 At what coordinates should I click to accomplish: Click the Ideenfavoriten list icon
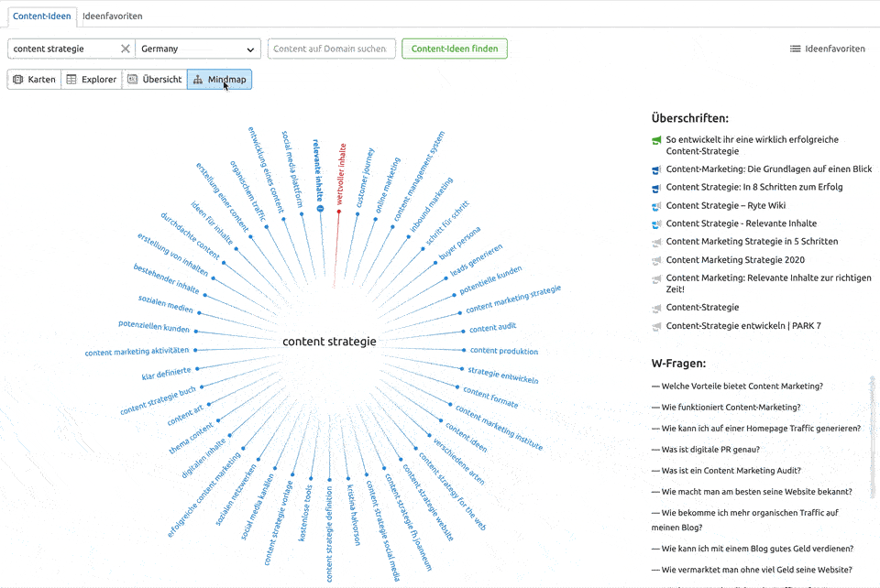point(795,49)
